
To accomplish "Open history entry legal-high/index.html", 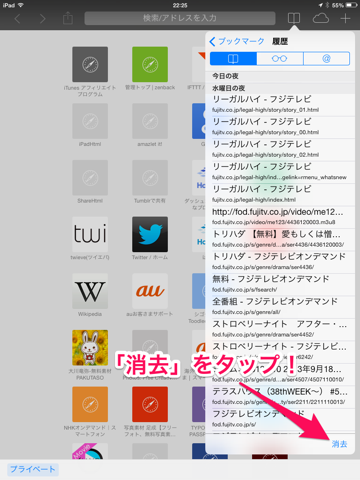I will [x=280, y=194].
